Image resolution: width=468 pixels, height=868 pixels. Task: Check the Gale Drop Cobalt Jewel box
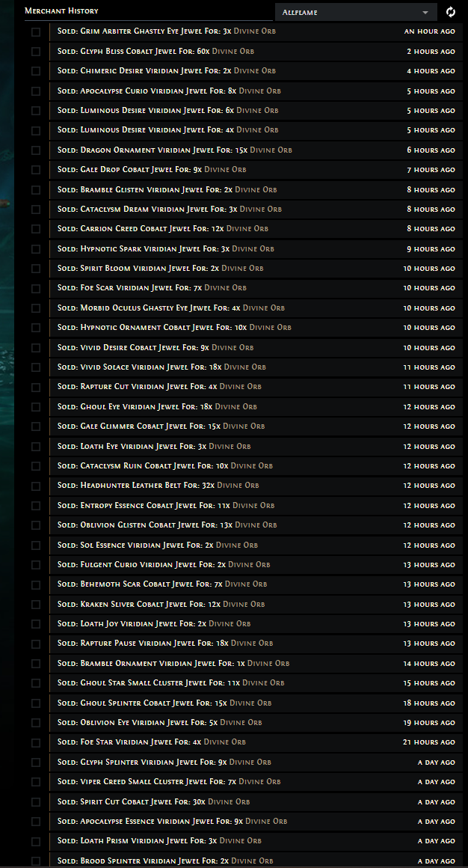click(x=36, y=170)
